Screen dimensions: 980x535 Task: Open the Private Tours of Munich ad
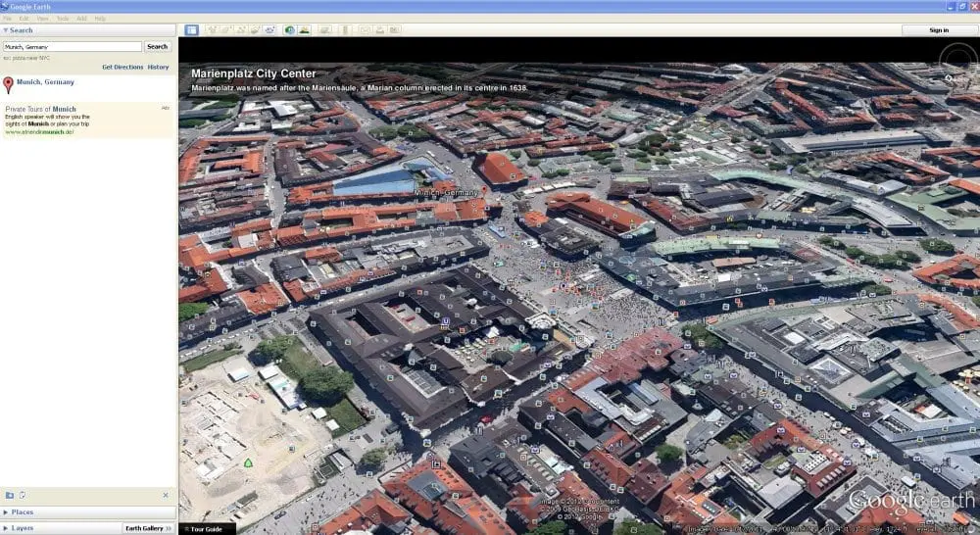40,109
